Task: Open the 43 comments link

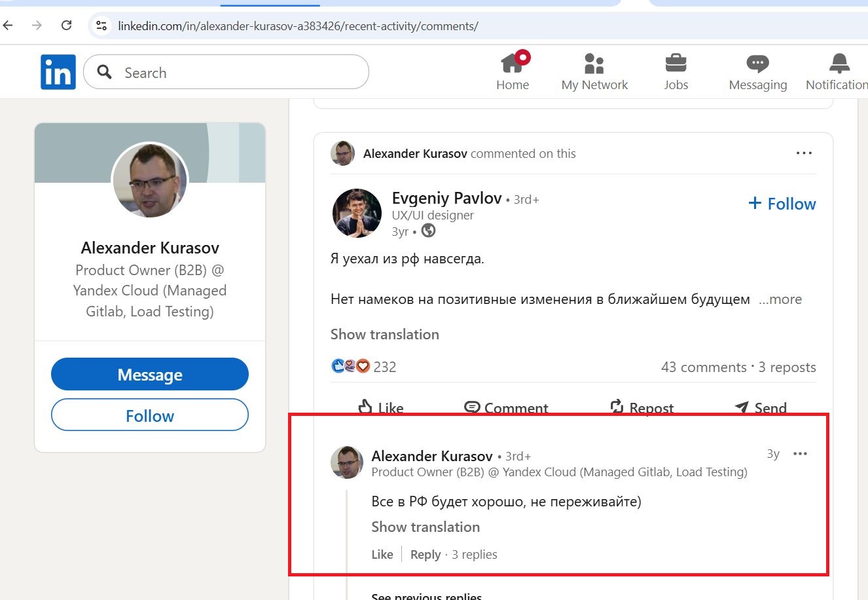Action: click(x=704, y=367)
